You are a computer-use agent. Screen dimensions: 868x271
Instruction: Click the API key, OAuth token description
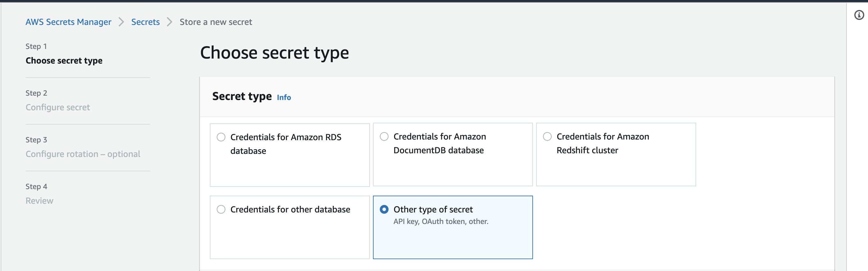pos(441,221)
